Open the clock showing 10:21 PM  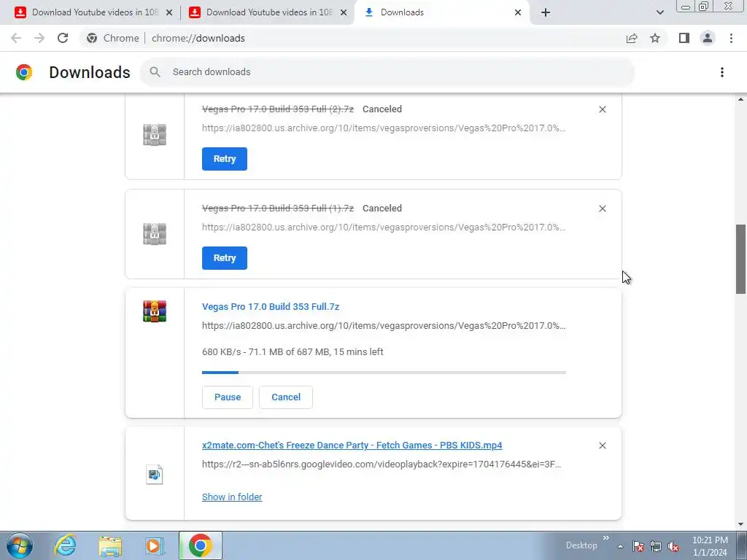tap(710, 546)
